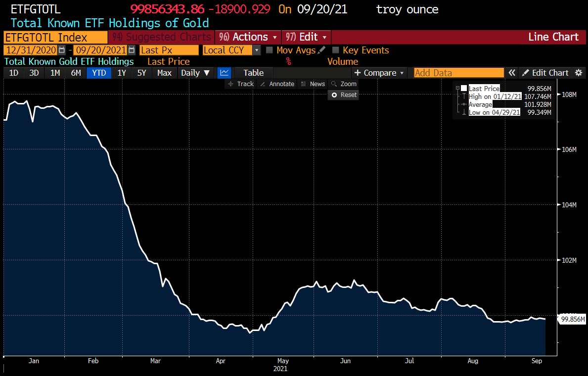Select the Max range tab
The width and height of the screenshot is (588, 376).
point(164,73)
